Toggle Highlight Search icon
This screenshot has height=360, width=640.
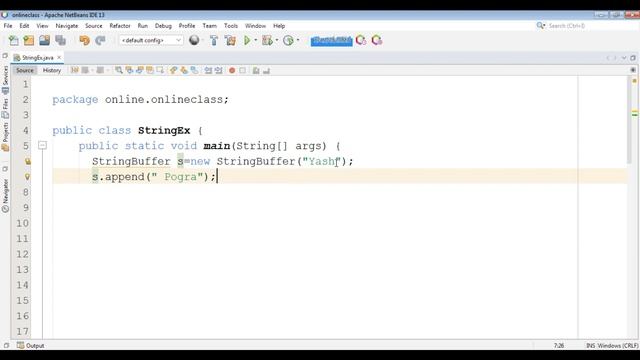[150, 70]
